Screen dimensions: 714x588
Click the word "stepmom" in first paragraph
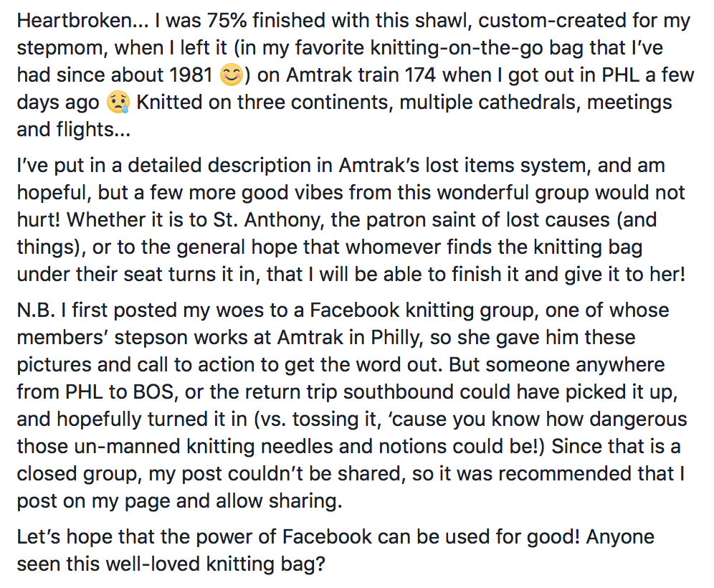(x=59, y=47)
